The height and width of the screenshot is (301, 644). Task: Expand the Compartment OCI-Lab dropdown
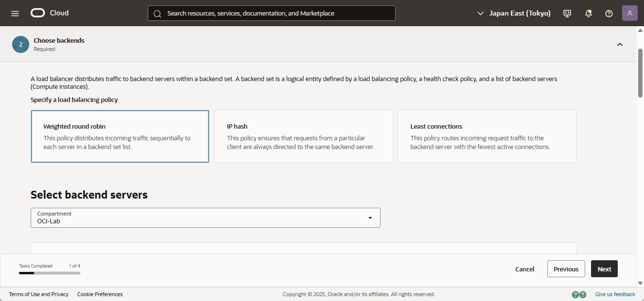click(x=205, y=217)
